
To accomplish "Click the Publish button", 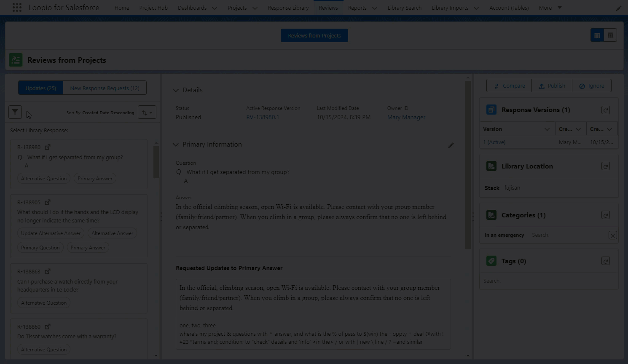I will 552,86.
